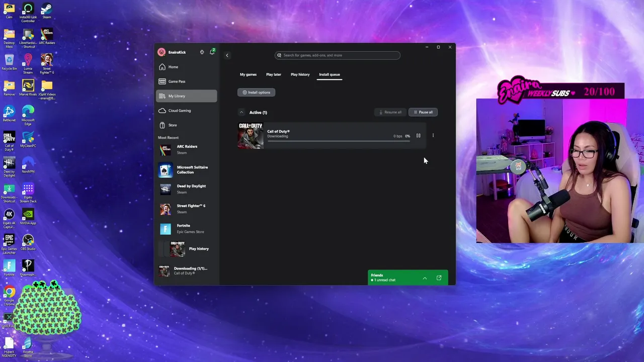The image size is (644, 362).
Task: Open the Cam folder on desktop
Action: pyautogui.click(x=9, y=11)
